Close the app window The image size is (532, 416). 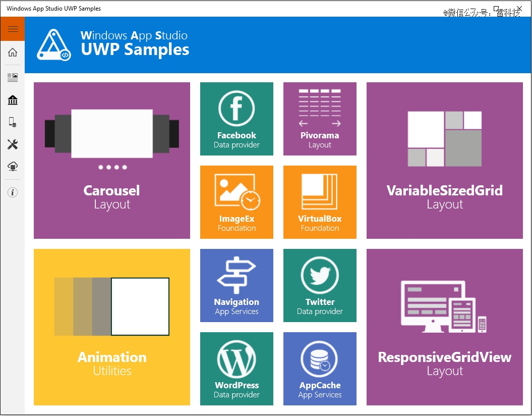519,9
